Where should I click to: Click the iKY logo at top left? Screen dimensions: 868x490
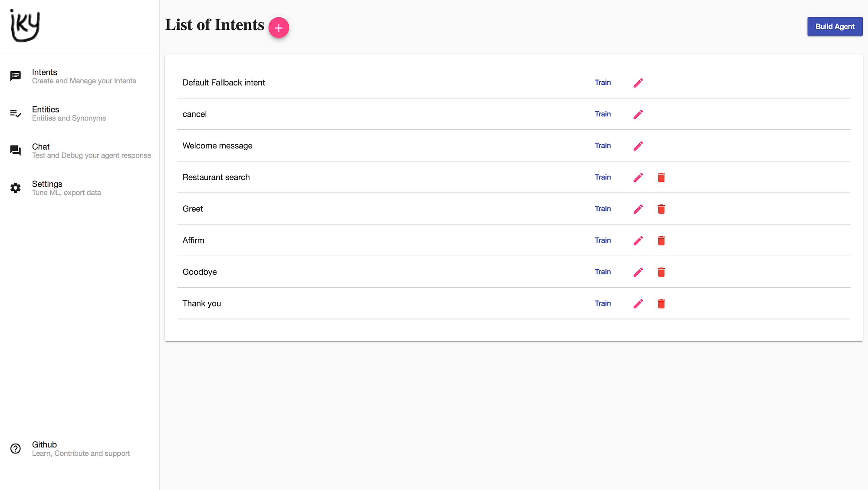(25, 26)
